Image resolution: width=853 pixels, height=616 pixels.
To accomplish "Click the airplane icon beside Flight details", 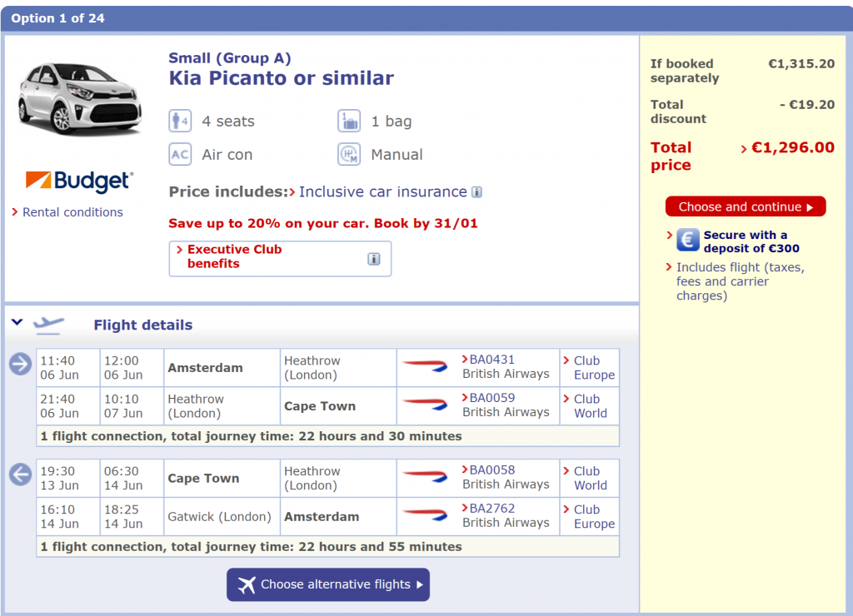I will 48,325.
